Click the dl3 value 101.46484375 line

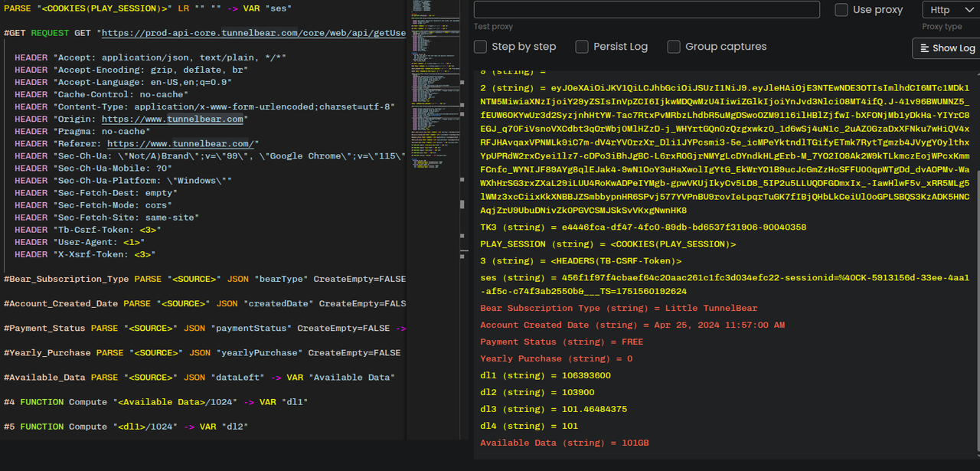[554, 409]
